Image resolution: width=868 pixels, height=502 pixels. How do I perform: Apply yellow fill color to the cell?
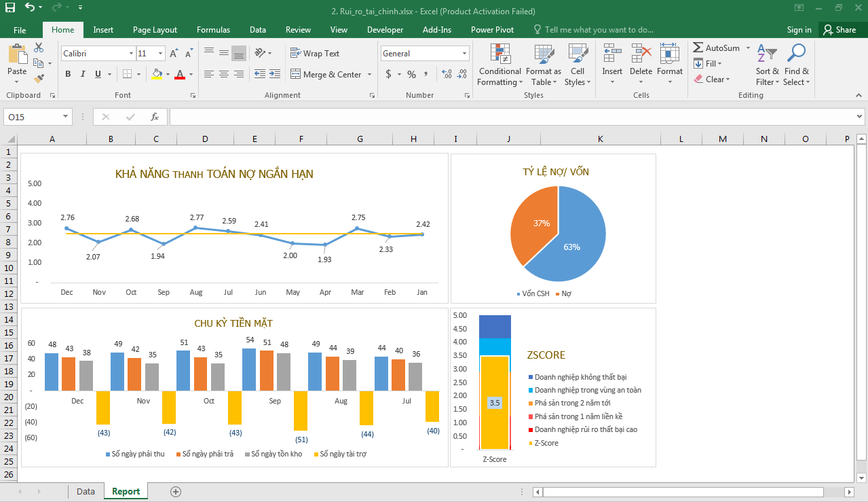pos(157,74)
